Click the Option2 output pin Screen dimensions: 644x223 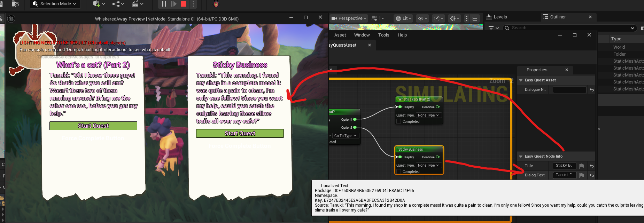coord(355,127)
